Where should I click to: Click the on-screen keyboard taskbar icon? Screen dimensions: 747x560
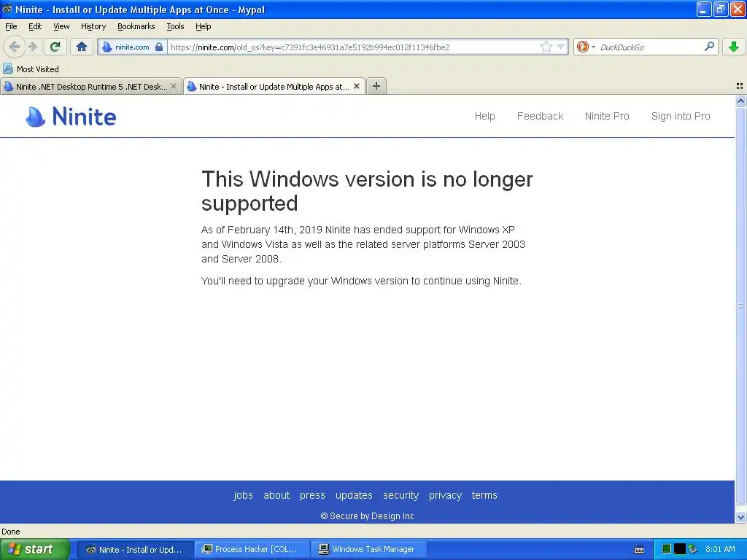(639, 550)
